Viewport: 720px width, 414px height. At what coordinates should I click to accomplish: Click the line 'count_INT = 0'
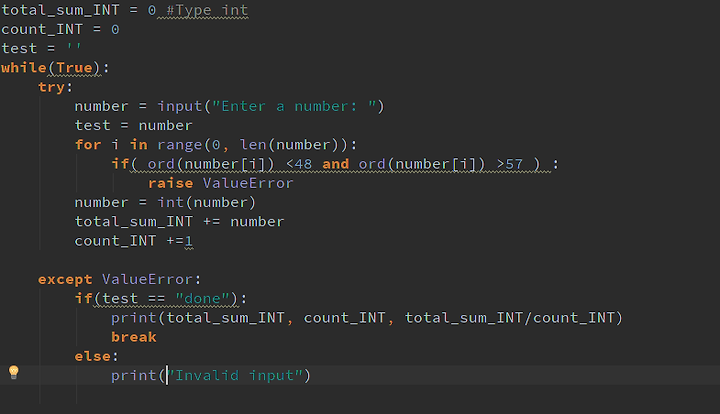tap(60, 29)
